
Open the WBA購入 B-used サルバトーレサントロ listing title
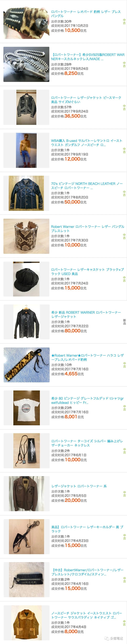point(87,143)
